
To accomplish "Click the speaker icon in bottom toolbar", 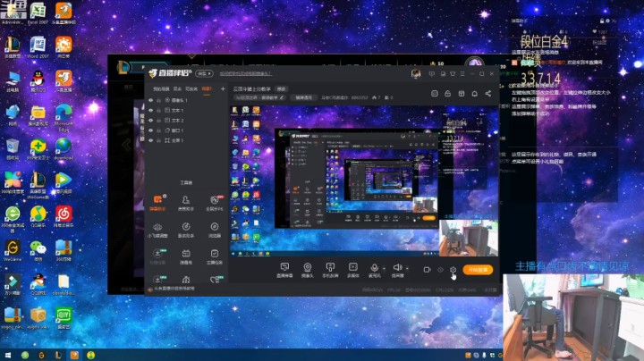I will (397, 268).
